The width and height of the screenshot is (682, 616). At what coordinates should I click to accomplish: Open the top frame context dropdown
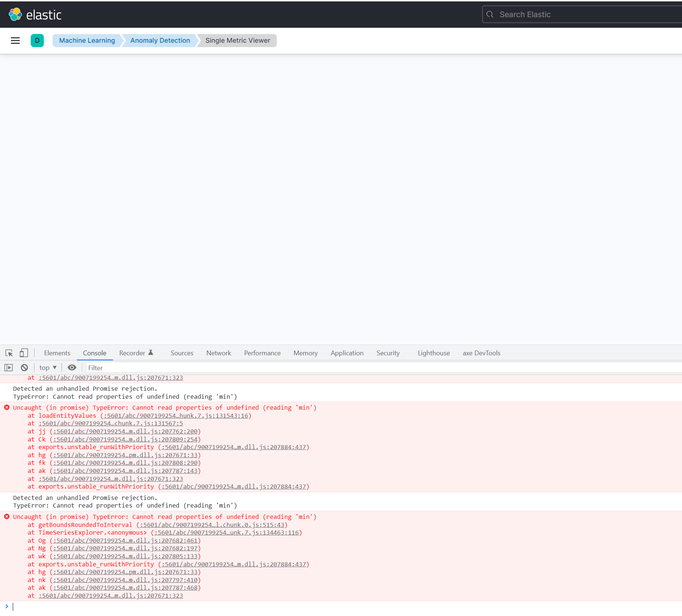pos(47,367)
